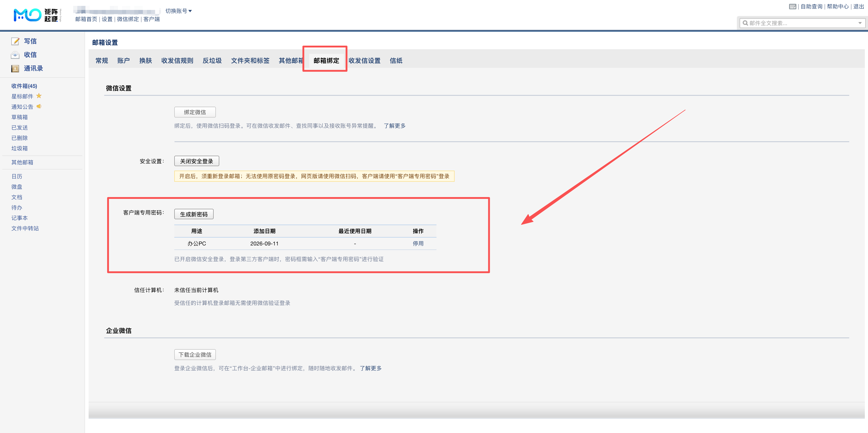Click the receive mail envelope icon
The image size is (868, 433).
click(15, 55)
